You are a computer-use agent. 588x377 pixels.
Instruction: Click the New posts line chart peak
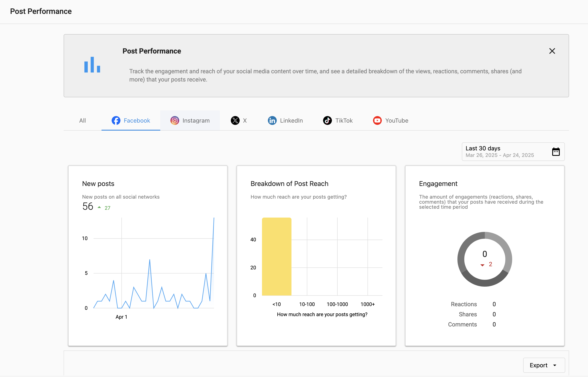click(214, 219)
